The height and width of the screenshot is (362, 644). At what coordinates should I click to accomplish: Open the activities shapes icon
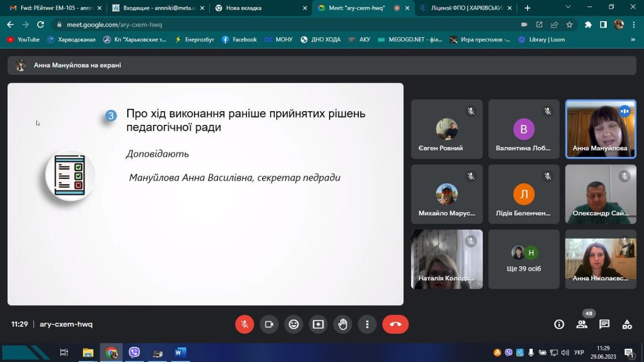click(627, 324)
